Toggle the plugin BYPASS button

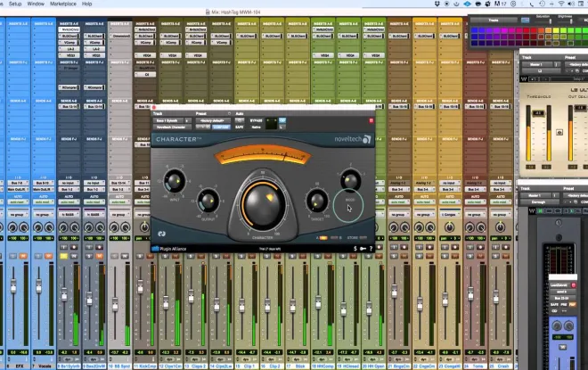click(x=256, y=120)
